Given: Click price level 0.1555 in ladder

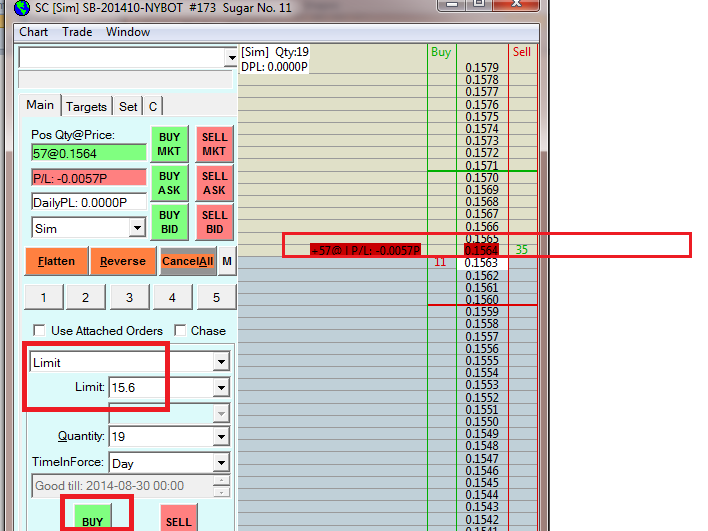Looking at the screenshot, I should (482, 361).
